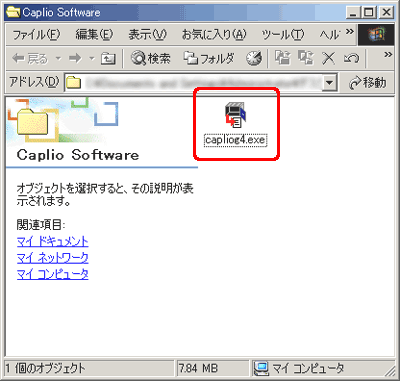400x381 pixels.
Task: Go back with the 戻る button
Action: [x=30, y=59]
